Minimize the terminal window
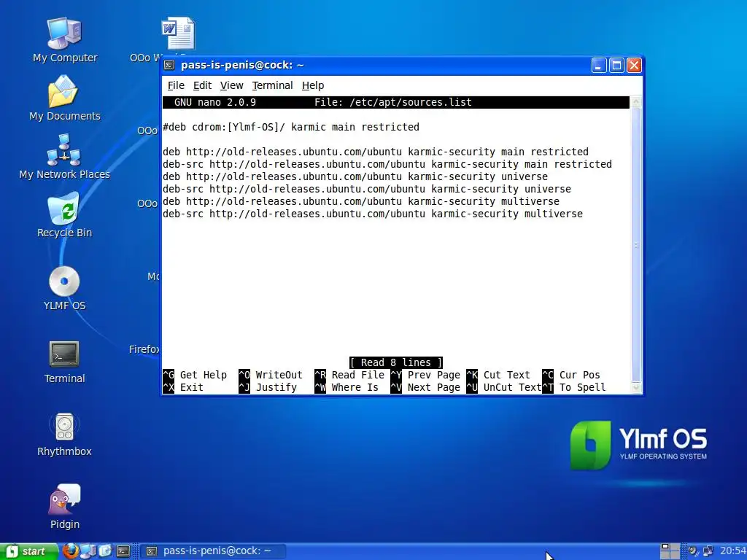 click(599, 65)
